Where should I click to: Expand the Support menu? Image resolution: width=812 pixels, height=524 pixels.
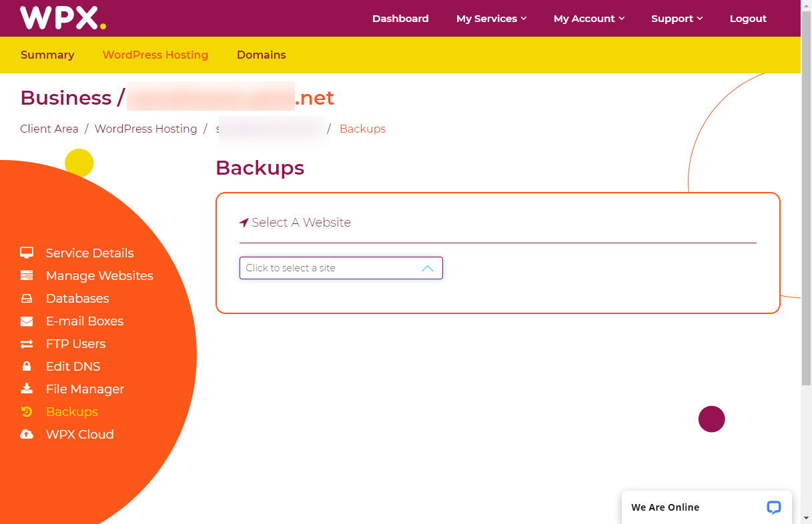click(x=677, y=19)
